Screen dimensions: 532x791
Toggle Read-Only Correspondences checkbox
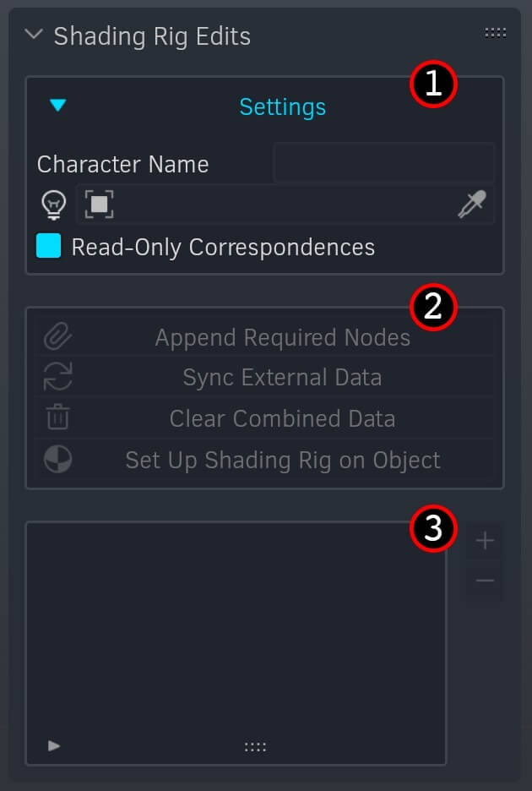48,246
